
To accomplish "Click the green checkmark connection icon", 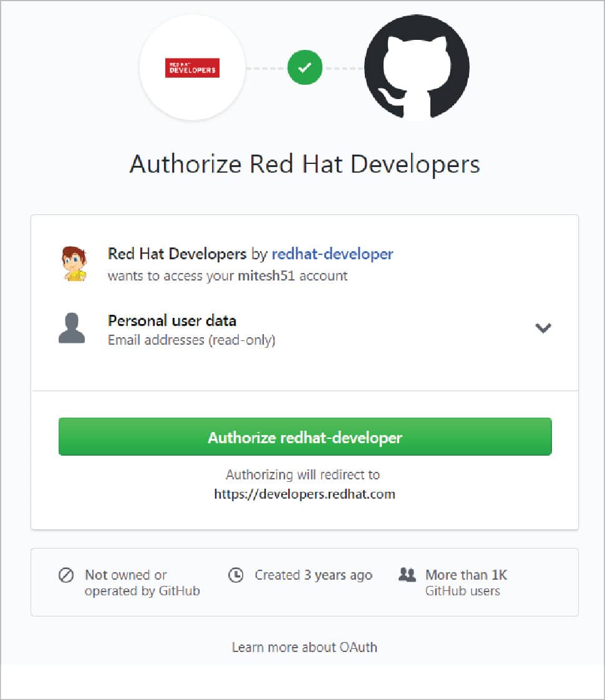I will click(304, 68).
